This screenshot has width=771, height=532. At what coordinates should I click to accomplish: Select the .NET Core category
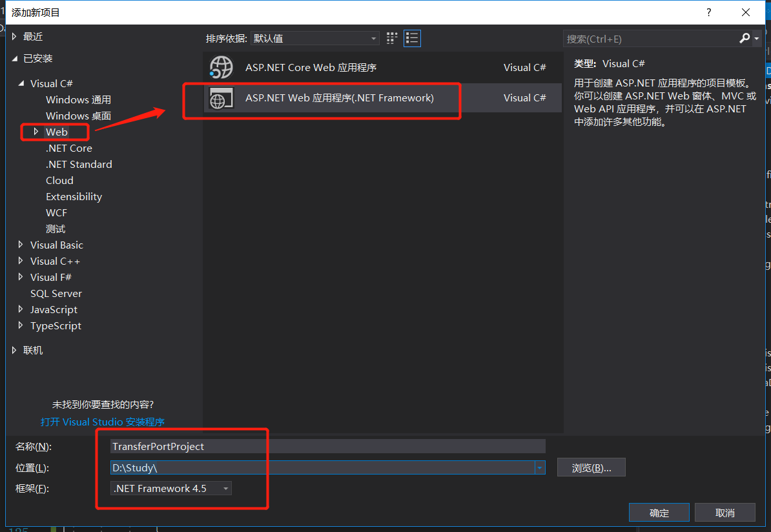tap(69, 148)
